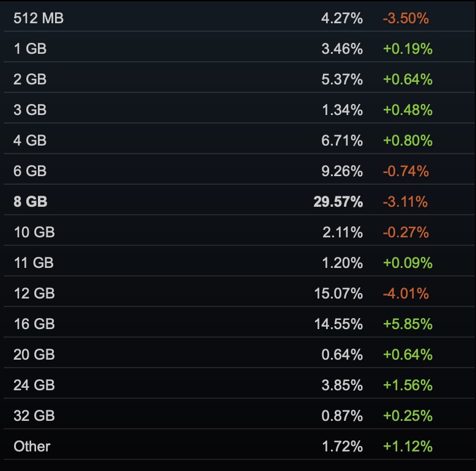Click the 2 GB row label
476x471 pixels.
(x=29, y=80)
